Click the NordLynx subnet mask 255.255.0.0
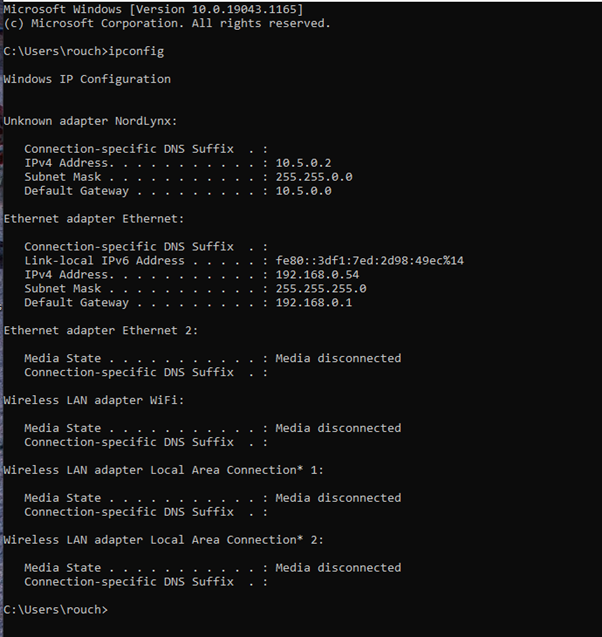 coord(314,177)
